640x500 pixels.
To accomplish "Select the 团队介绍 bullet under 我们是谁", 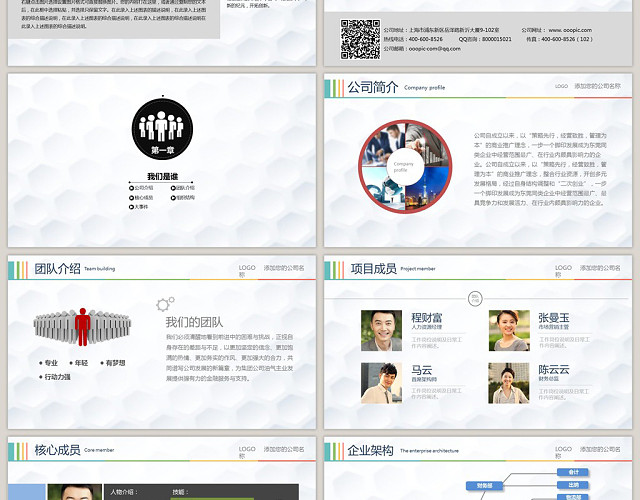I will click(x=183, y=188).
